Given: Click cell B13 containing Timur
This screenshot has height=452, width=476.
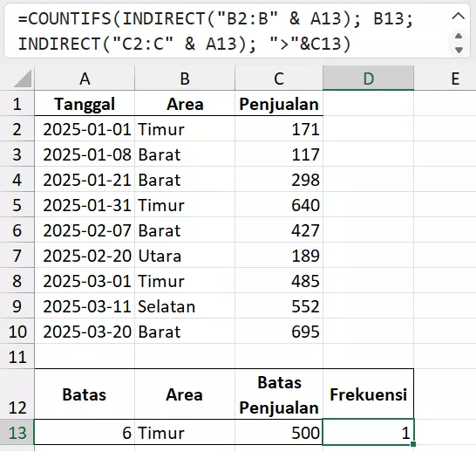Looking at the screenshot, I should click(x=185, y=433).
